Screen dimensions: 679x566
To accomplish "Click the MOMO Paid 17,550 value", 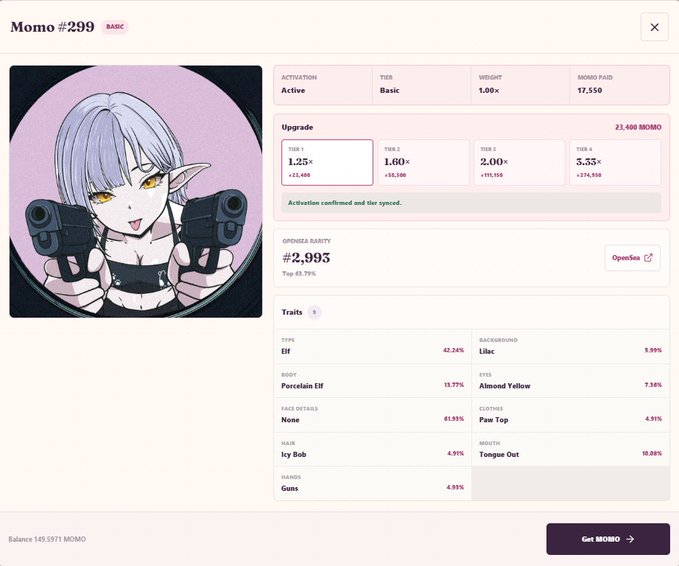I will [x=589, y=91].
